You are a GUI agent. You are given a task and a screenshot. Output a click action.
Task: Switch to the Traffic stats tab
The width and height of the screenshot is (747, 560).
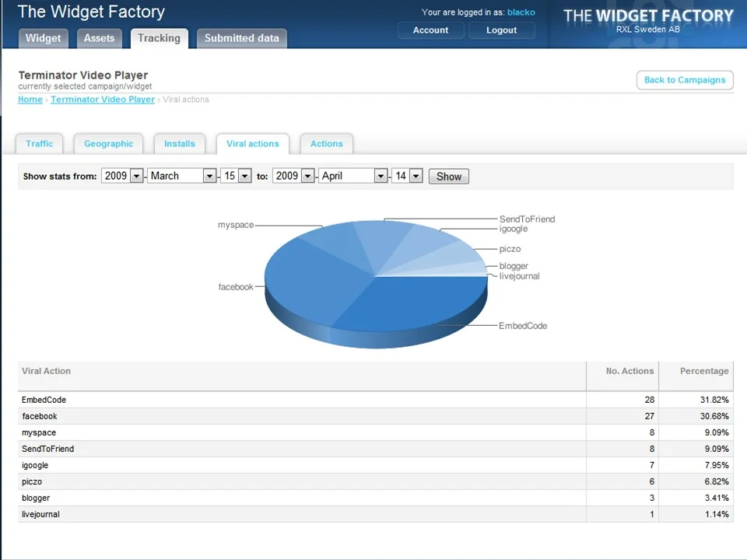[x=39, y=144]
